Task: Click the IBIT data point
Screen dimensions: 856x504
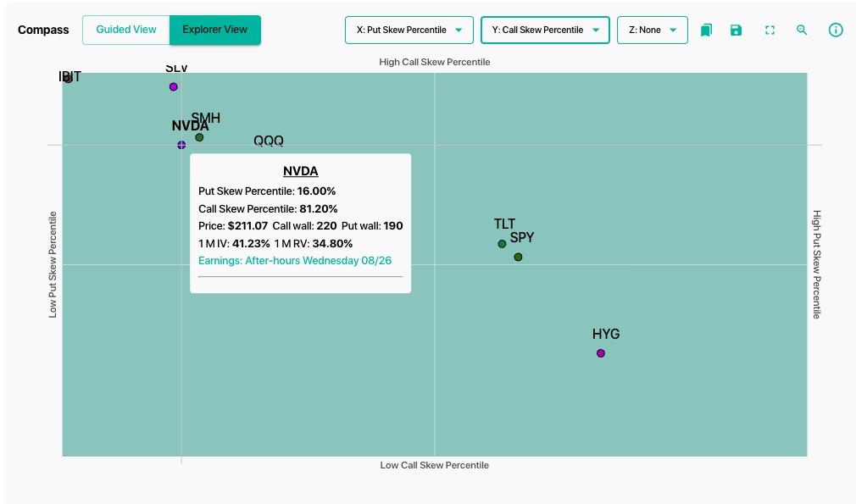Action: [x=69, y=79]
